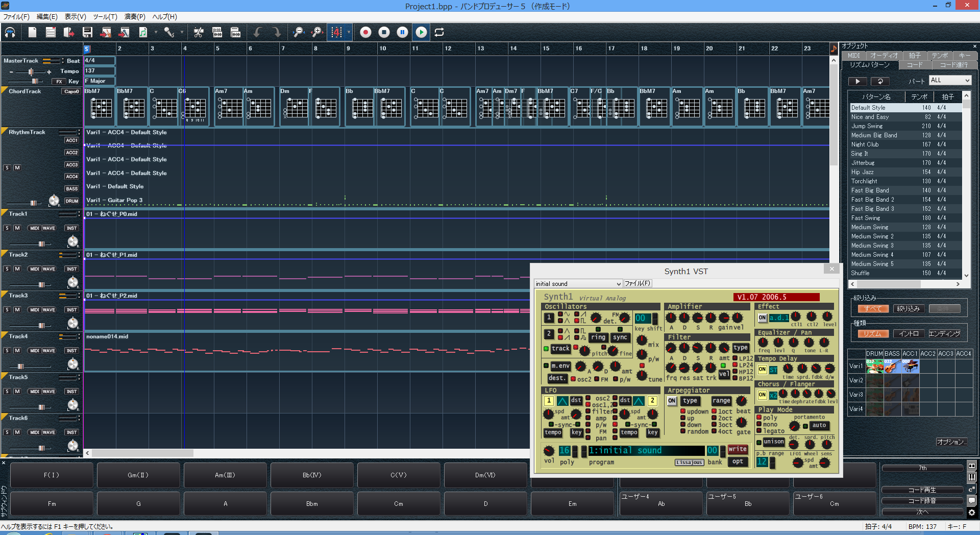
Task: Click the コード再生 button
Action: coord(922,490)
